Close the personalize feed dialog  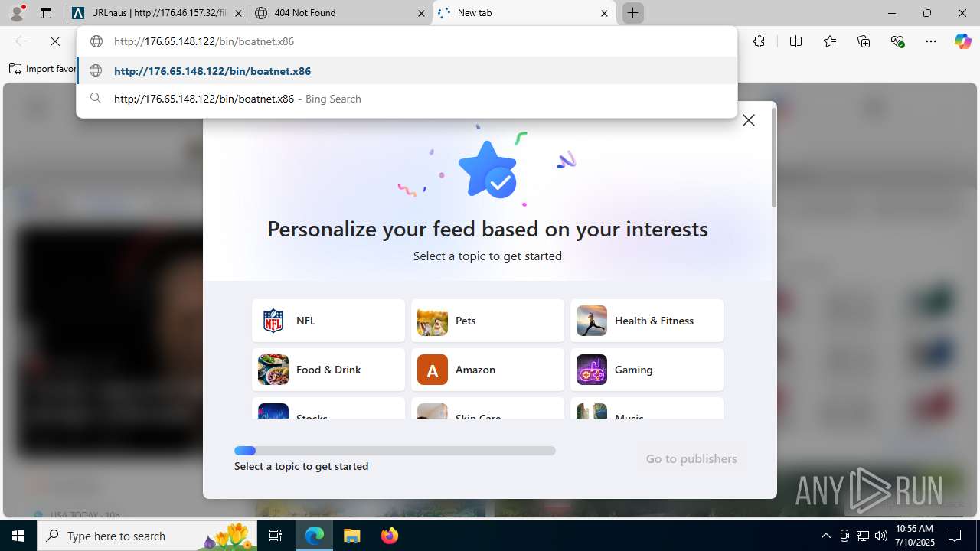click(x=749, y=120)
